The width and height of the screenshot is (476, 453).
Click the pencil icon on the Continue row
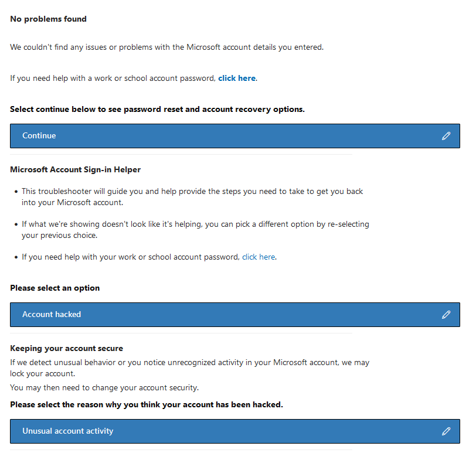[x=446, y=136]
